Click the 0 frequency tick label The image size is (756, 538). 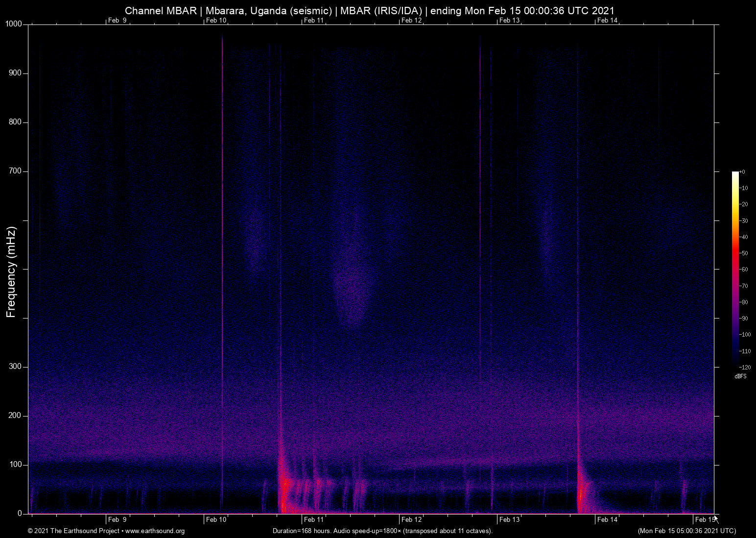coord(20,514)
